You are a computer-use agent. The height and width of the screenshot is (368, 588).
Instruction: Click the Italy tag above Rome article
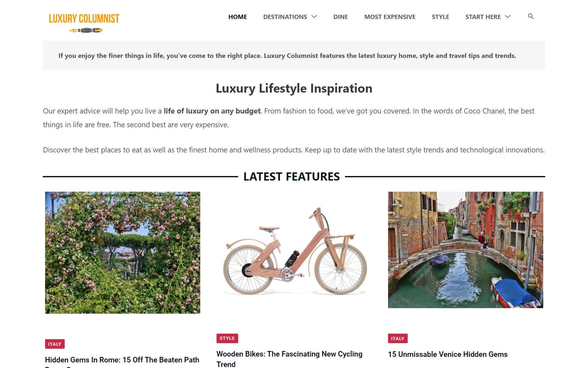[55, 344]
